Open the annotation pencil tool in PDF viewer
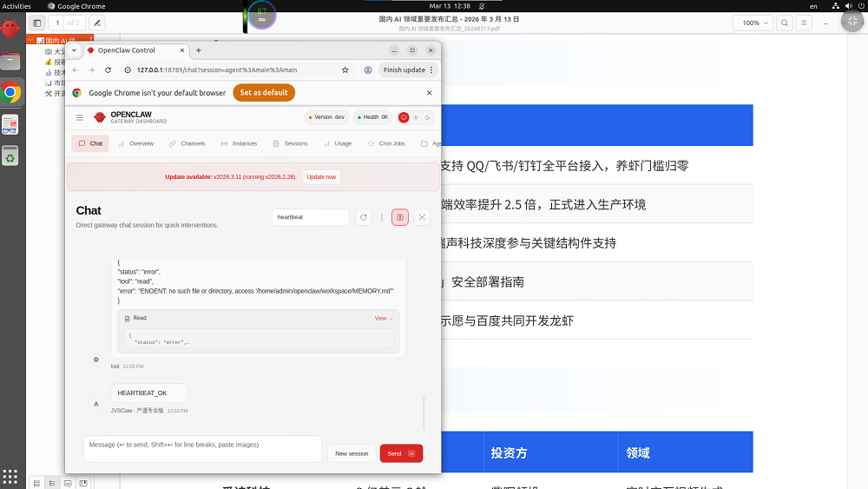This screenshot has width=868, height=489. (x=96, y=23)
